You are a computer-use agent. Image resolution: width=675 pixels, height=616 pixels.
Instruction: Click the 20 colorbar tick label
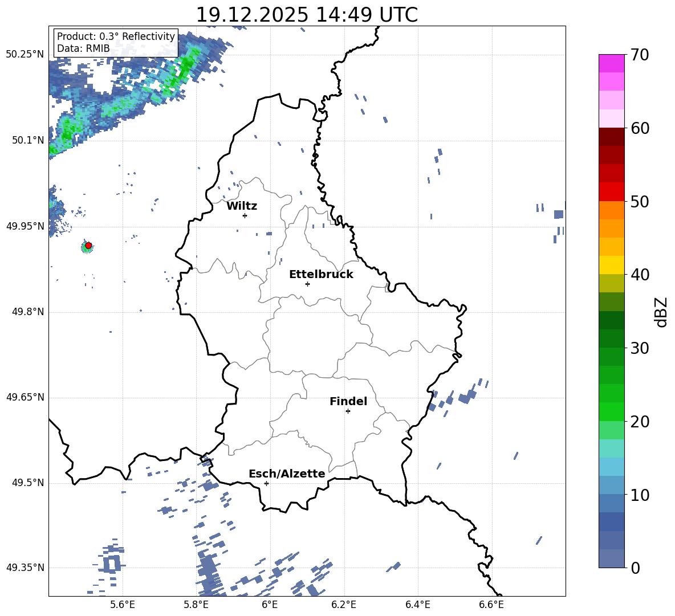coord(639,422)
